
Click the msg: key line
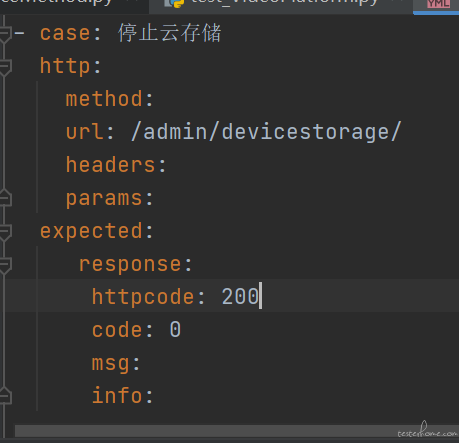[x=116, y=363]
